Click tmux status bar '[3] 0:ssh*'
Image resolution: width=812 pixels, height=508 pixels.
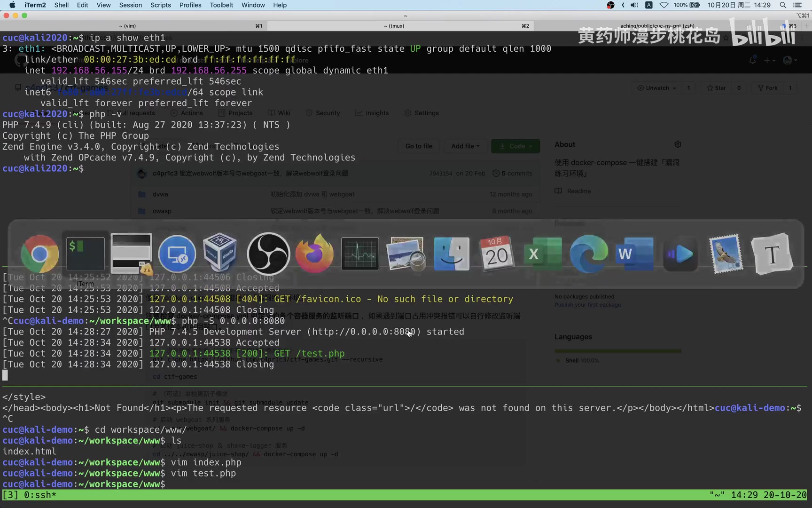pyautogui.click(x=30, y=495)
